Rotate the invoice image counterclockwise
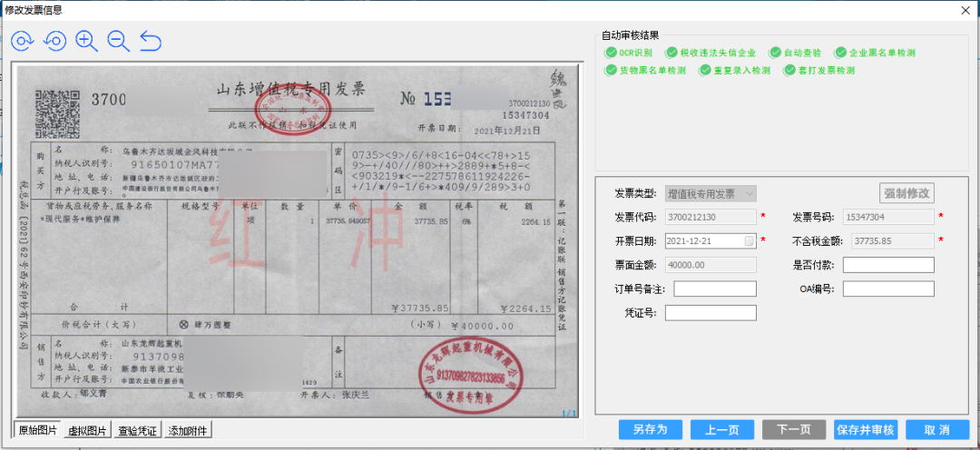This screenshot has height=450, width=980. (x=54, y=41)
